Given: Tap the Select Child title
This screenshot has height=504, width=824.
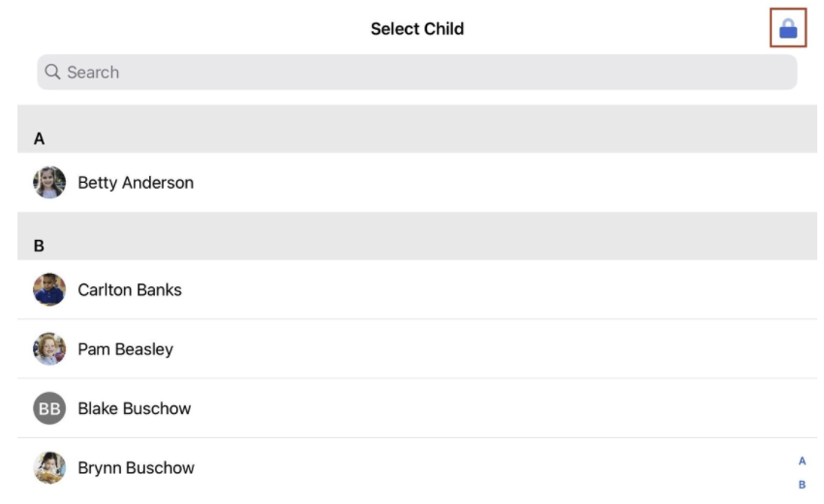Looking at the screenshot, I should pos(417,29).
